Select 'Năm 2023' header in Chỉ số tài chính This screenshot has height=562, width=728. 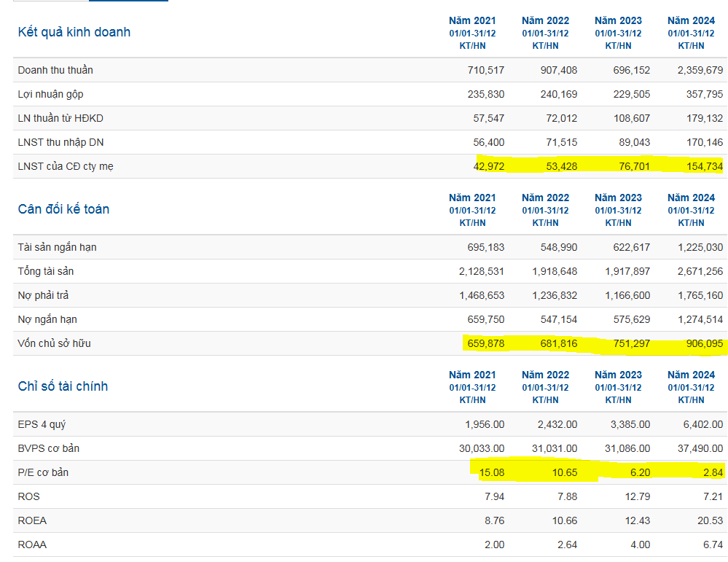(618, 375)
